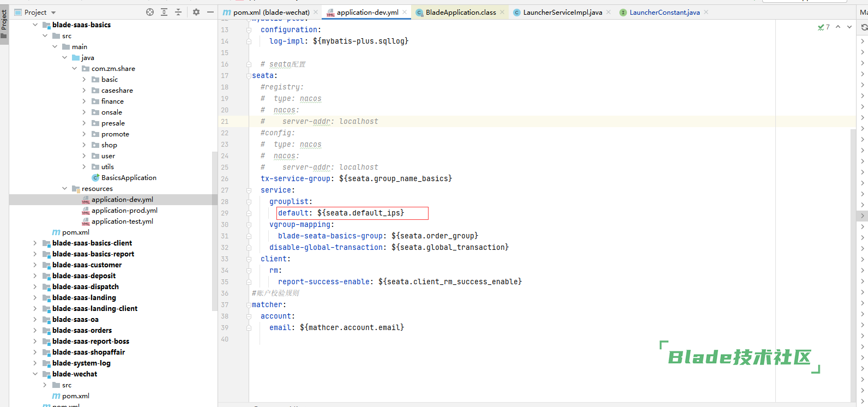The height and width of the screenshot is (407, 868).
Task: Select the shop package
Action: click(x=109, y=145)
